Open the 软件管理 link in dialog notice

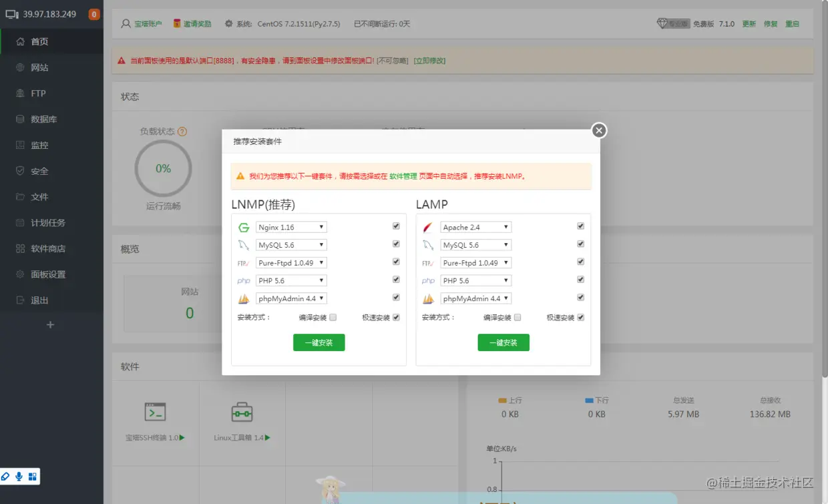(403, 177)
